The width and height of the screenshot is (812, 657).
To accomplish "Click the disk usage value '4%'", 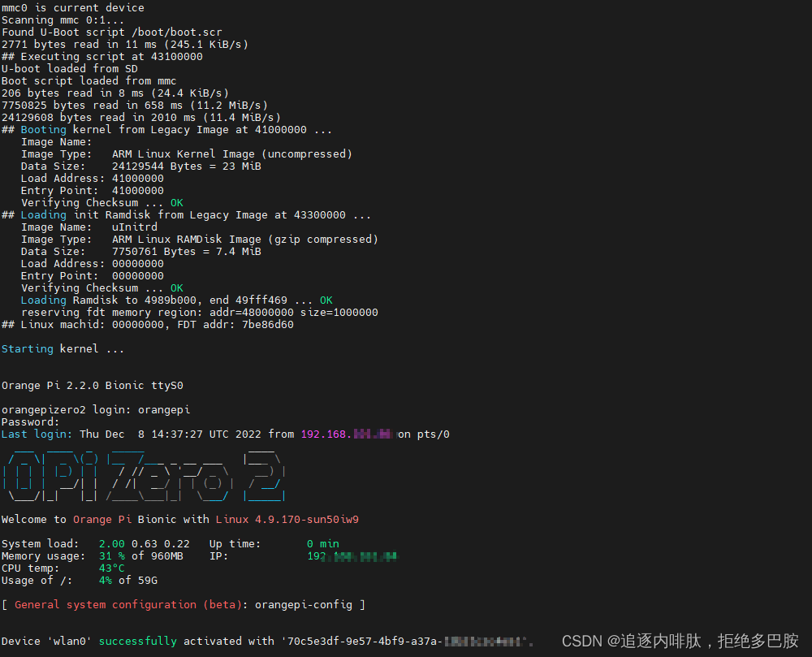I will pyautogui.click(x=106, y=581).
